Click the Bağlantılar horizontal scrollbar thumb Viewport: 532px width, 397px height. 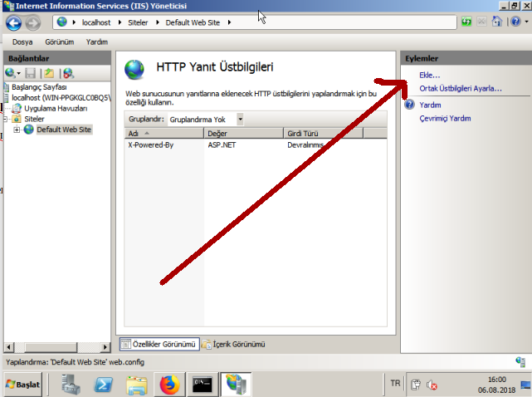pyautogui.click(x=51, y=347)
